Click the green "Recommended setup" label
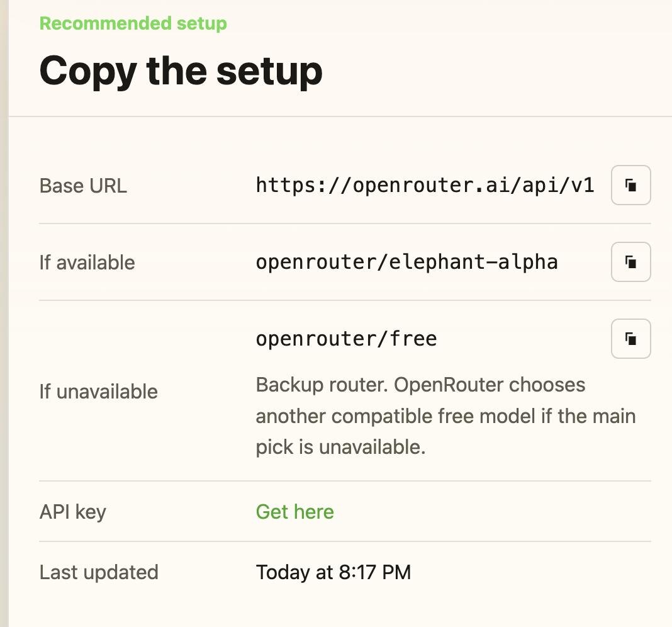Screen dimensions: 672x627 point(133,24)
